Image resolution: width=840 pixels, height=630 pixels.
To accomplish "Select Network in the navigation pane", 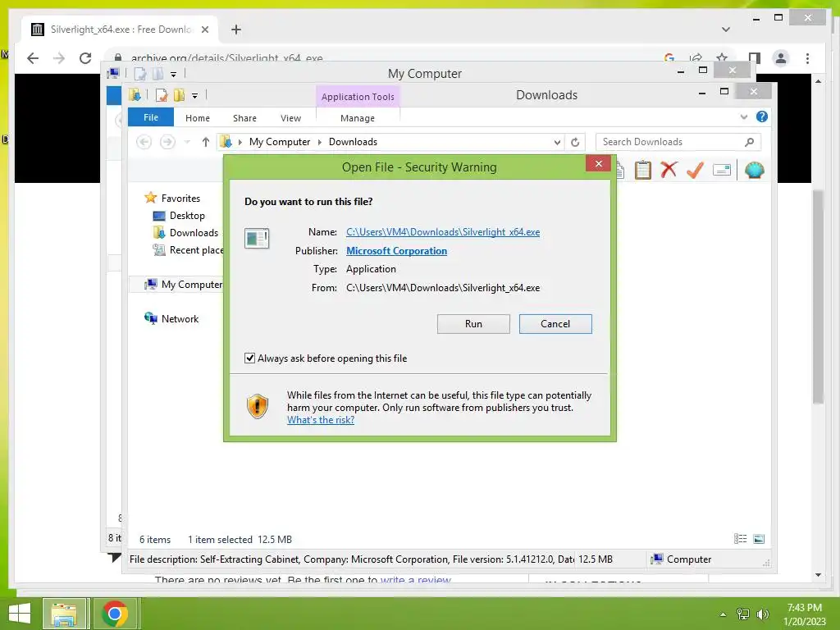I will tap(180, 319).
